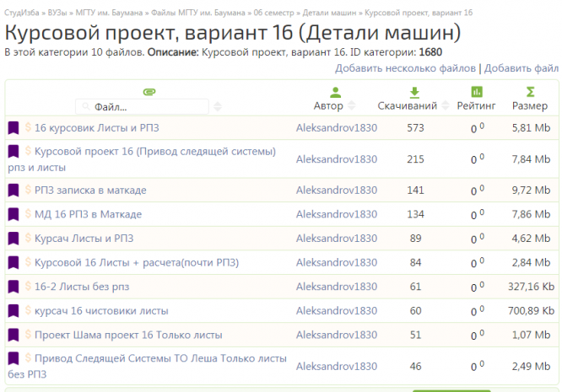
Task: Click bookmark icon for 16-2 Листы без рпз
Action: 14,287
